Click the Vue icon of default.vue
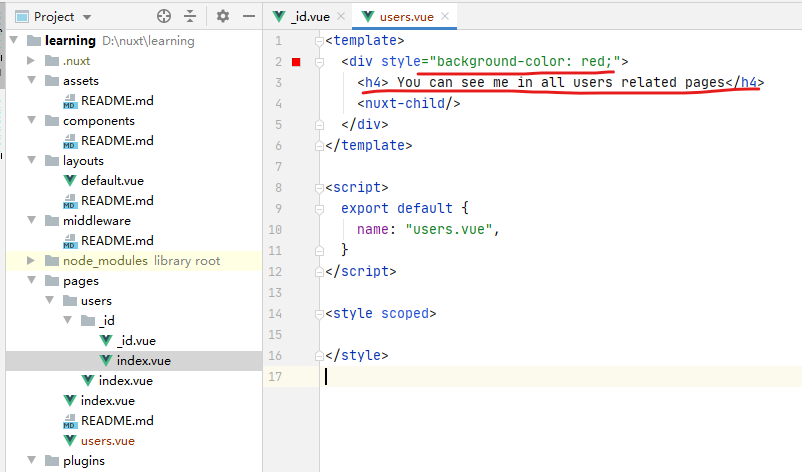This screenshot has width=802, height=472. (x=70, y=181)
